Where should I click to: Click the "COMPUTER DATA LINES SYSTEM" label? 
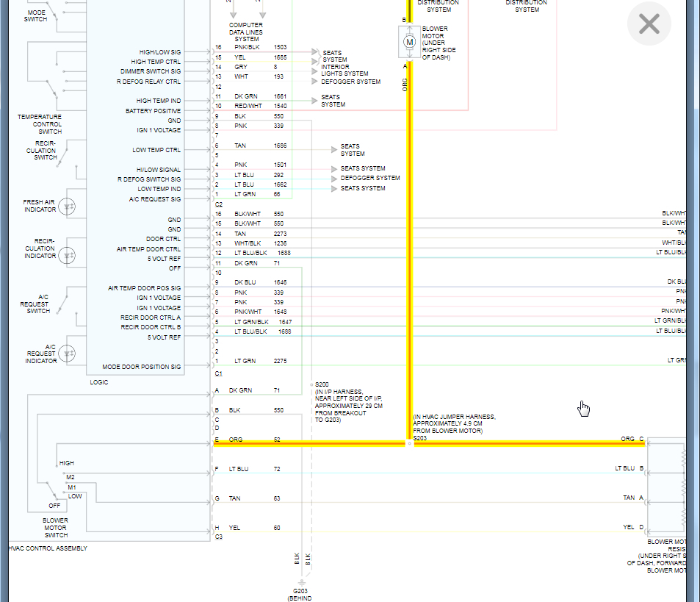[246, 32]
